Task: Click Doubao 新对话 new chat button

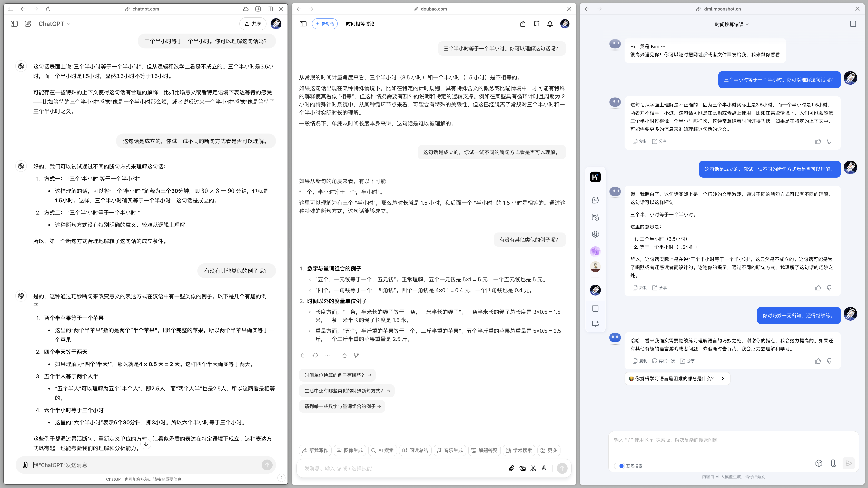Action: 325,24
